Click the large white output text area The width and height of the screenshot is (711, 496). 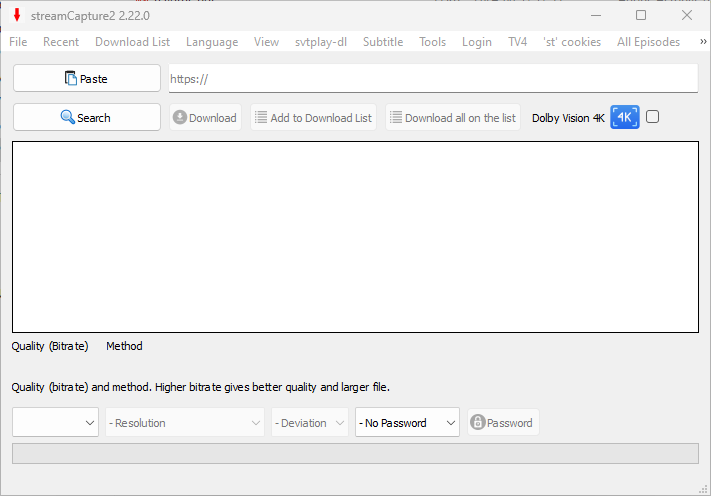tap(355, 237)
